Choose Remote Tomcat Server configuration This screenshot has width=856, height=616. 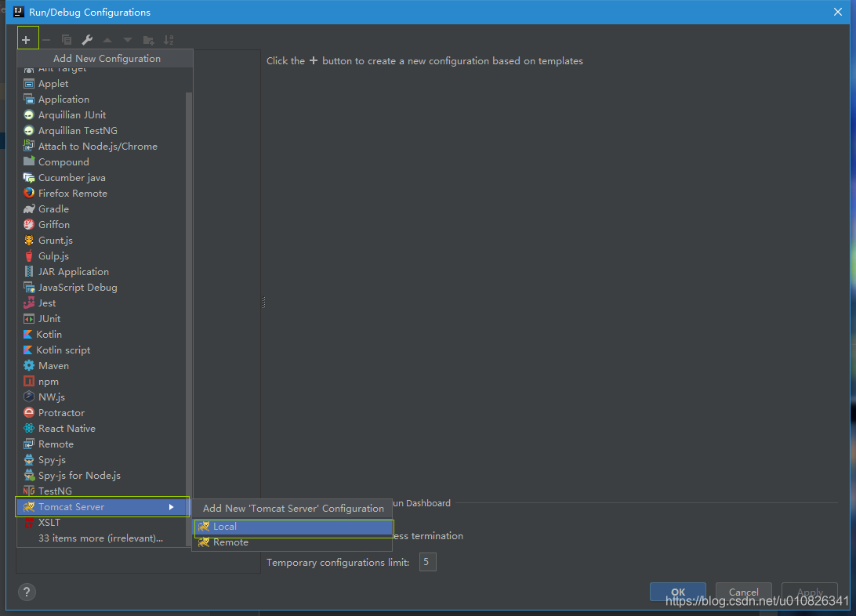(292, 542)
